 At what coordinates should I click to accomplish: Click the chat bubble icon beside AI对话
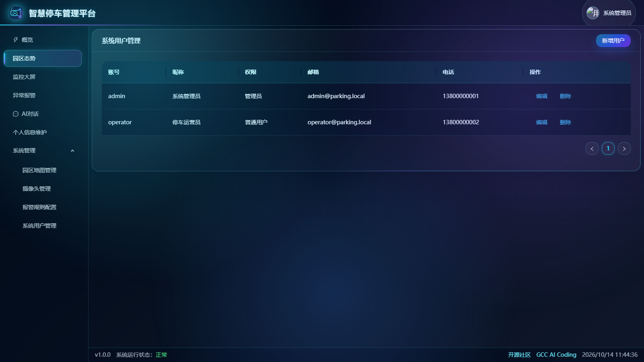pos(16,114)
